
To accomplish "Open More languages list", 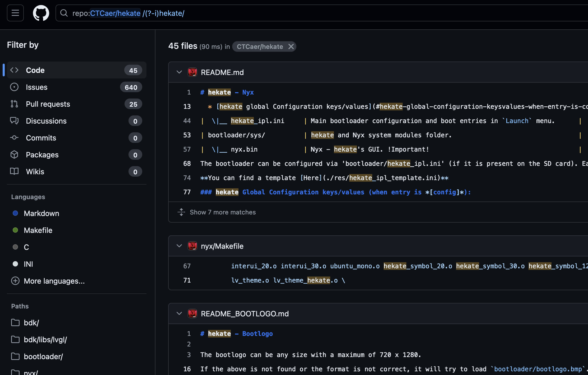I will (54, 281).
